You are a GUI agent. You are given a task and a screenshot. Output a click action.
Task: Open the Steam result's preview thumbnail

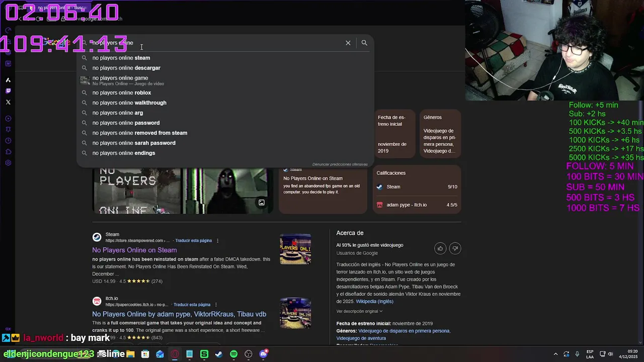295,249
